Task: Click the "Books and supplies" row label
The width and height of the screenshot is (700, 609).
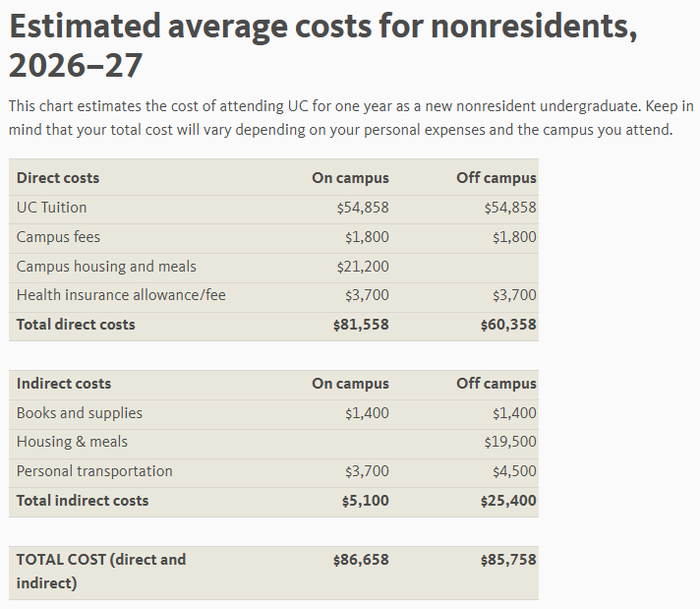Action: click(80, 413)
